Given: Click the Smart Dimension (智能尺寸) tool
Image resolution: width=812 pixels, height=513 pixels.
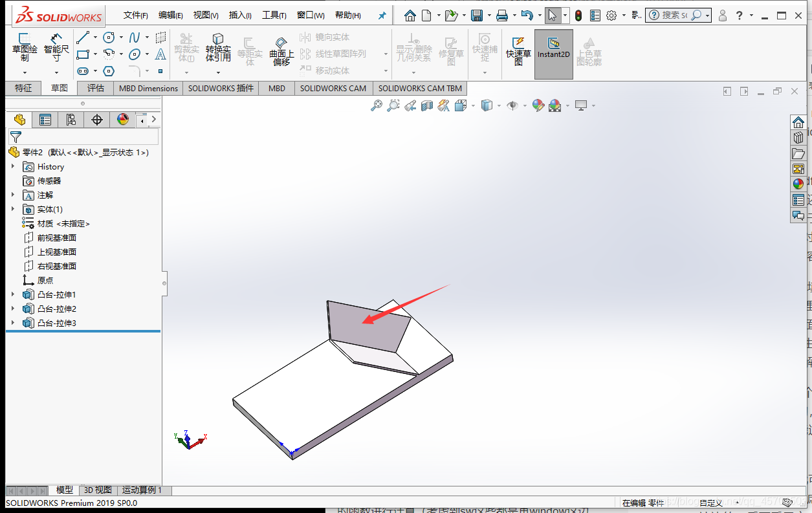Looking at the screenshot, I should click(57, 48).
